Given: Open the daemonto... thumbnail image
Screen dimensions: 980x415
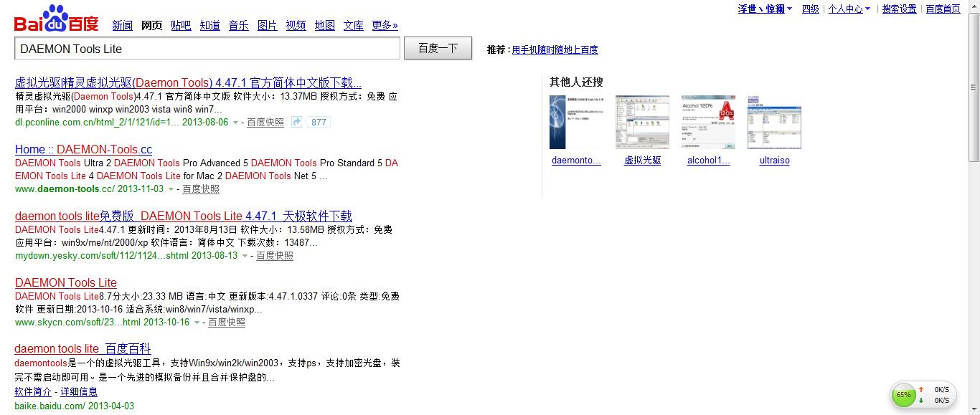Looking at the screenshot, I should [576, 122].
